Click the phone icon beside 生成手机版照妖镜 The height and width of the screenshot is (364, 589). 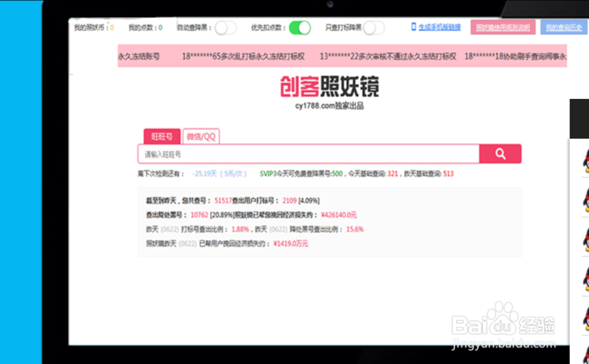click(412, 26)
